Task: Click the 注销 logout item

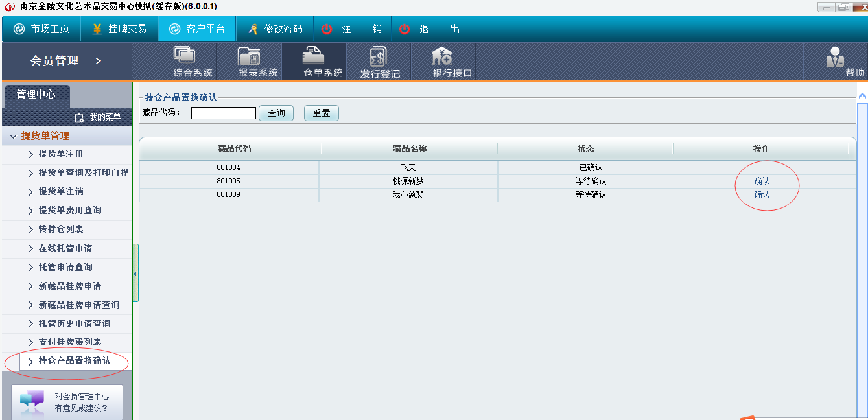Action: pos(352,29)
